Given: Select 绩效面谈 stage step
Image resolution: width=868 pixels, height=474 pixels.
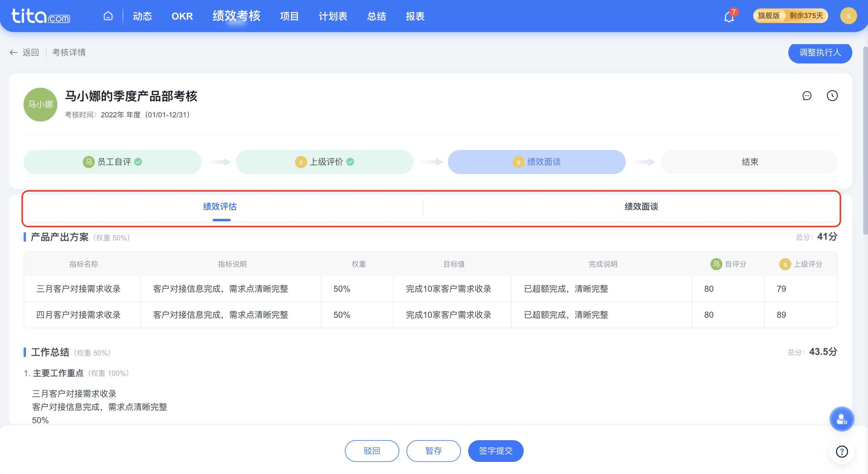Looking at the screenshot, I should tap(536, 162).
